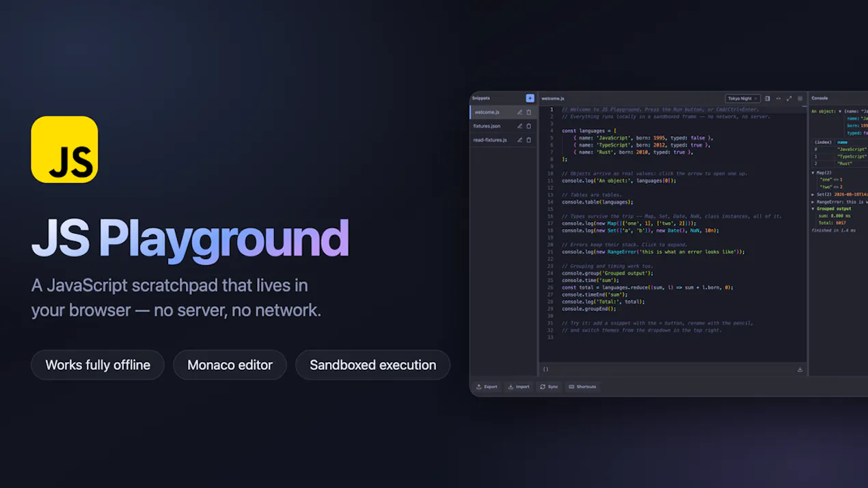Open the Shortcuts button

click(x=582, y=387)
